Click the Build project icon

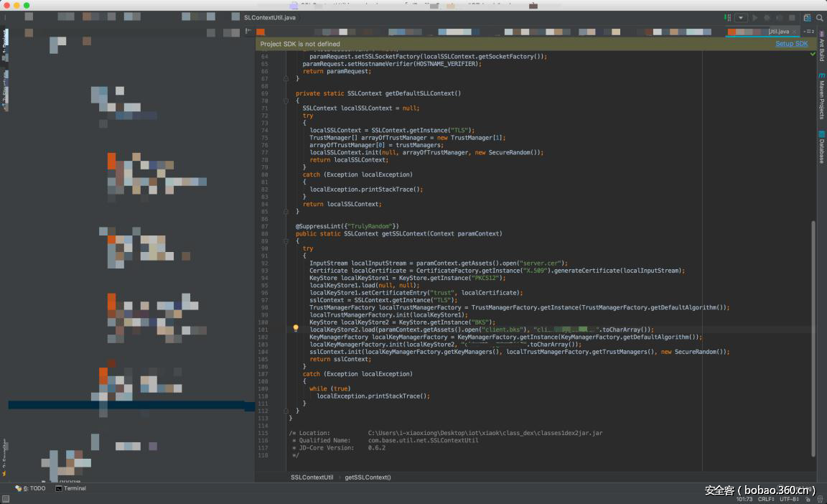[x=727, y=17]
